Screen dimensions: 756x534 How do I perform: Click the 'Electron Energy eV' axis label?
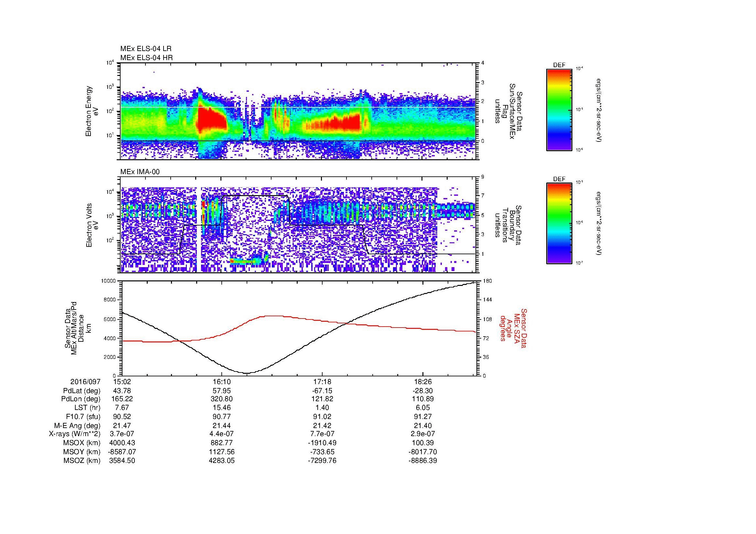tap(92, 111)
